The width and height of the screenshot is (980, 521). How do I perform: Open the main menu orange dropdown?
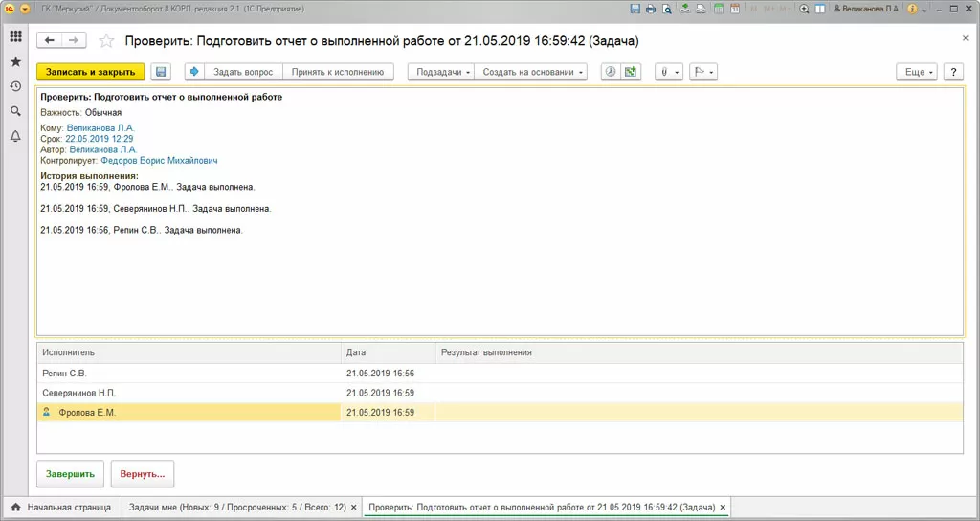[25, 9]
